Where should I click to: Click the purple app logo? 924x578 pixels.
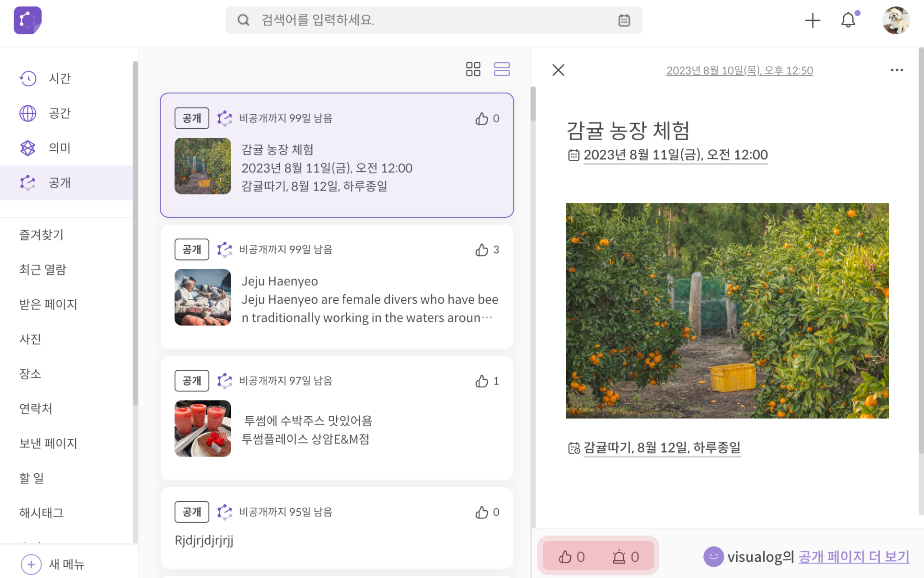coord(28,20)
